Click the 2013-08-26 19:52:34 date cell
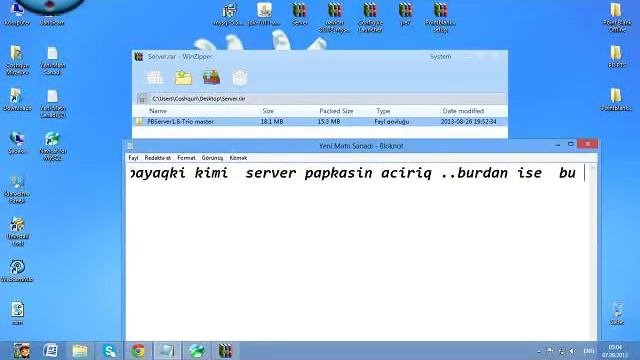640x360 pixels. 469,122
